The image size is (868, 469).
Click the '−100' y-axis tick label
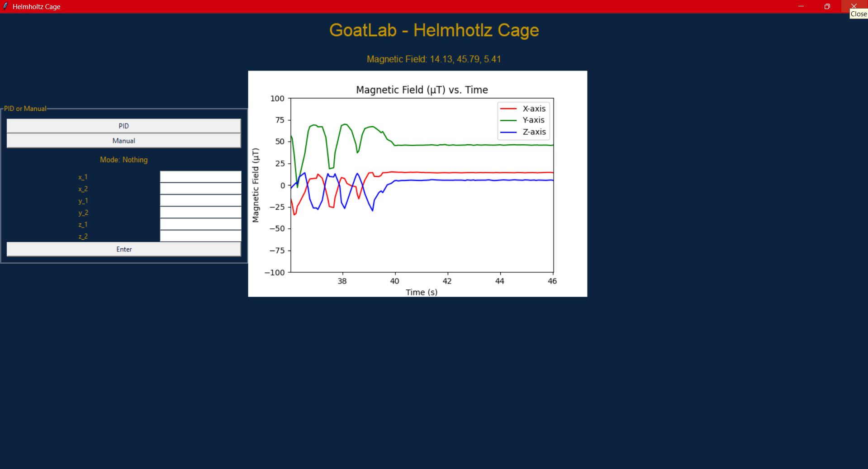(275, 273)
